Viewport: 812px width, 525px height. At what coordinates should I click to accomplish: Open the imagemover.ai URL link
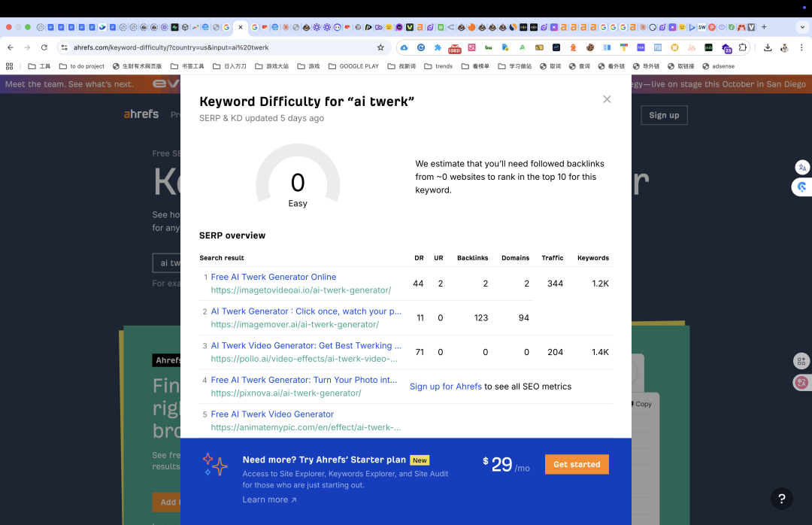tap(295, 324)
